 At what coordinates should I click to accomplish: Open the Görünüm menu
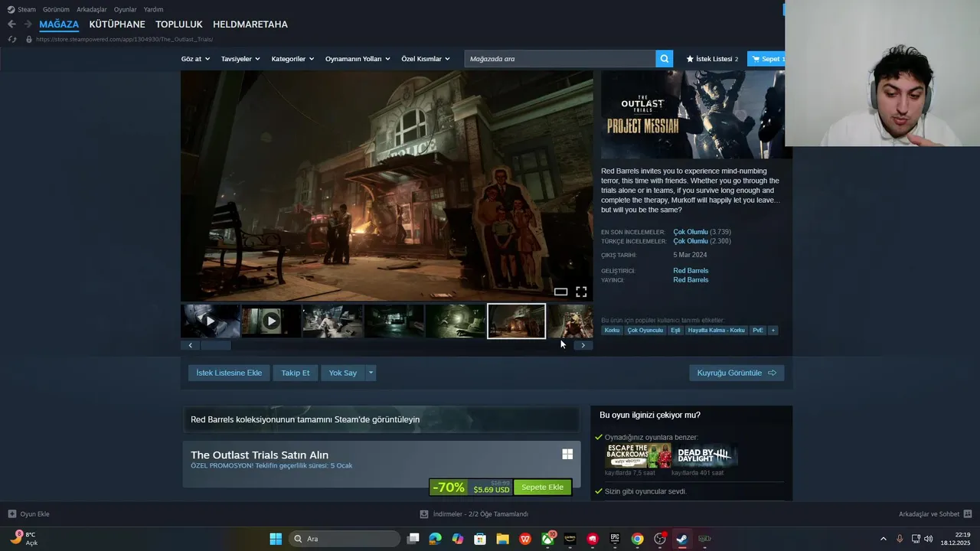pos(56,9)
